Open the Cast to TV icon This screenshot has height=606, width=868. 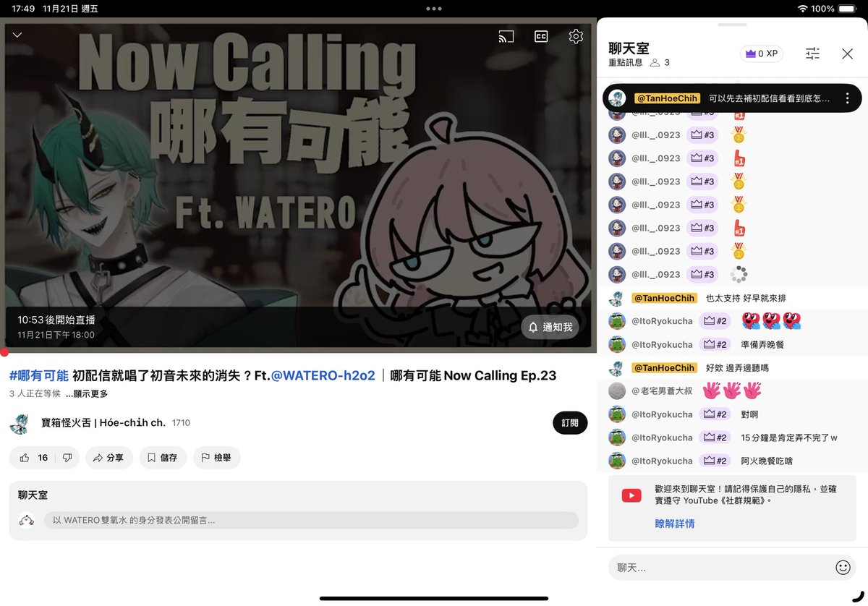point(506,35)
